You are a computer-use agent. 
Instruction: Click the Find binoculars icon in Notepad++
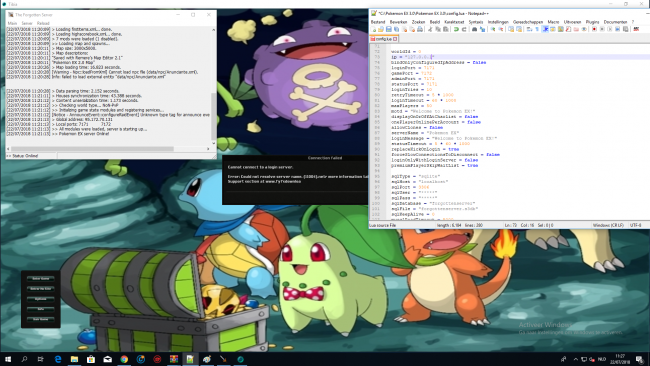pos(475,29)
